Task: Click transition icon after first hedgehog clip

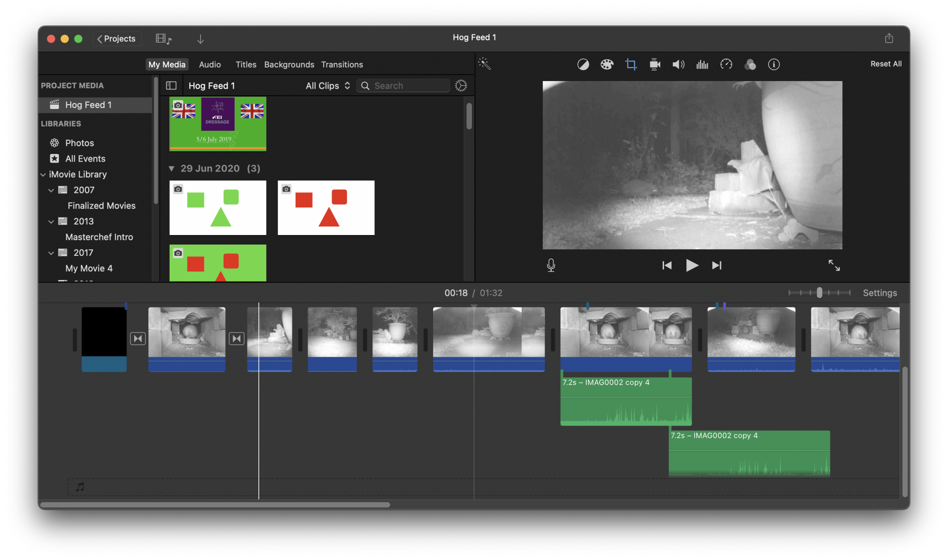Action: (x=237, y=338)
